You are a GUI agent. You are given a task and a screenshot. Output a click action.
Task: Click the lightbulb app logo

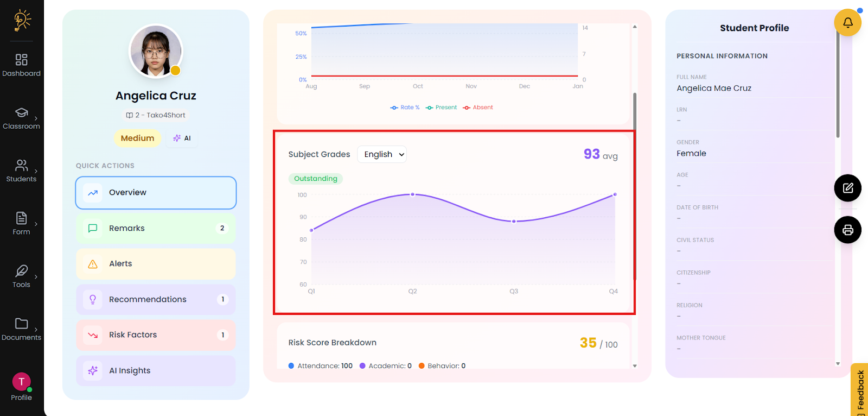pyautogui.click(x=22, y=20)
